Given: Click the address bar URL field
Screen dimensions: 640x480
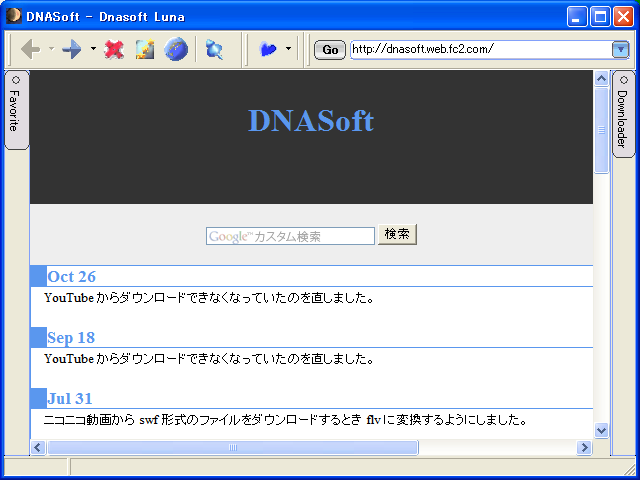Looking at the screenshot, I should click(x=481, y=49).
